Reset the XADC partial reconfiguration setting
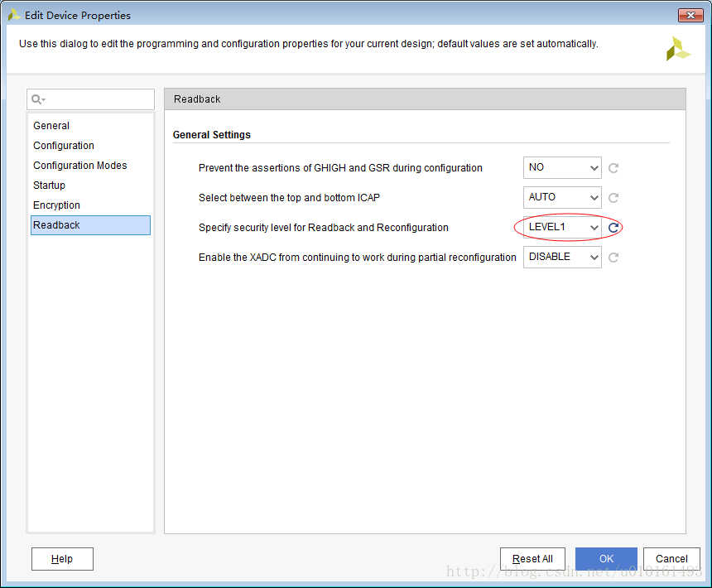This screenshot has height=588, width=712. tap(613, 258)
